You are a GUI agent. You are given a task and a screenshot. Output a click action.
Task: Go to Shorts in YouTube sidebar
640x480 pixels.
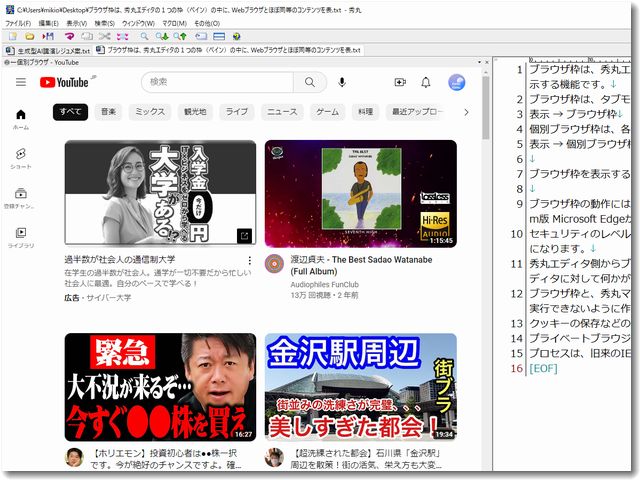[x=20, y=158]
